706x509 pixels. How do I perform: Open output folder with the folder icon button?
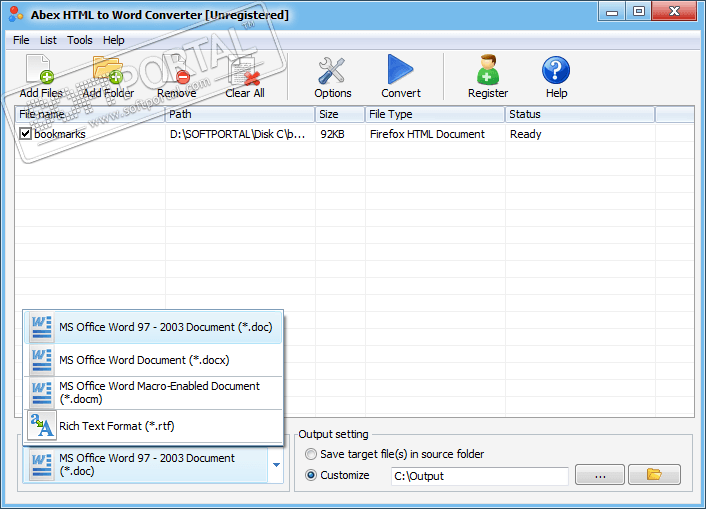(654, 475)
